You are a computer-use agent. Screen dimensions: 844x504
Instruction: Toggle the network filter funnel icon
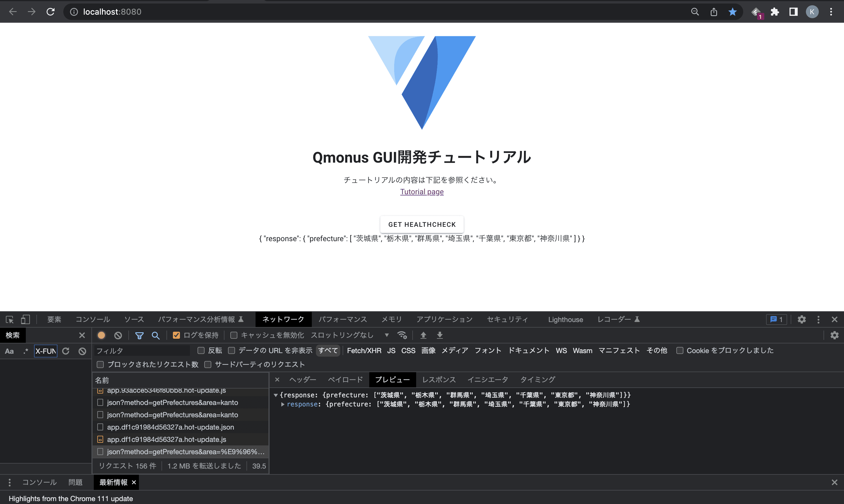[139, 336]
